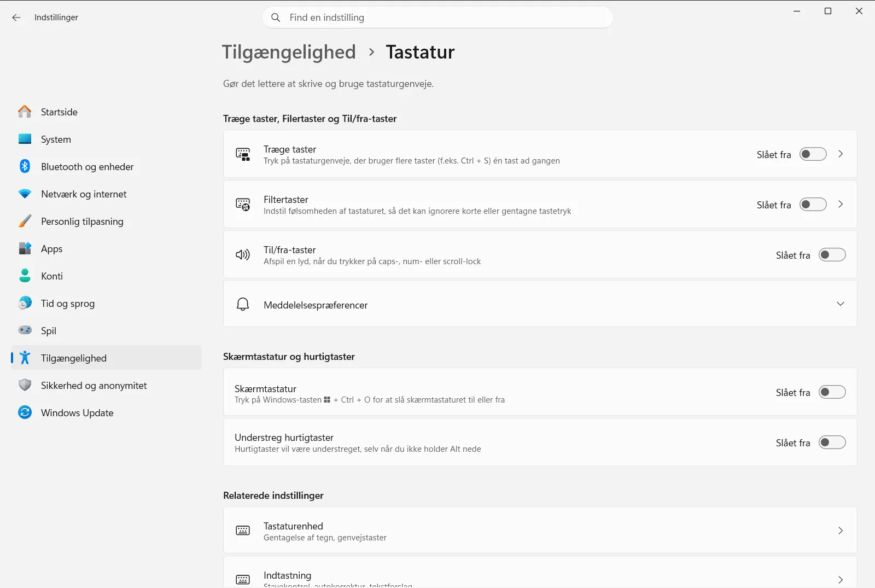Click the Filtertaster keyboard icon
875x588 pixels.
click(243, 205)
